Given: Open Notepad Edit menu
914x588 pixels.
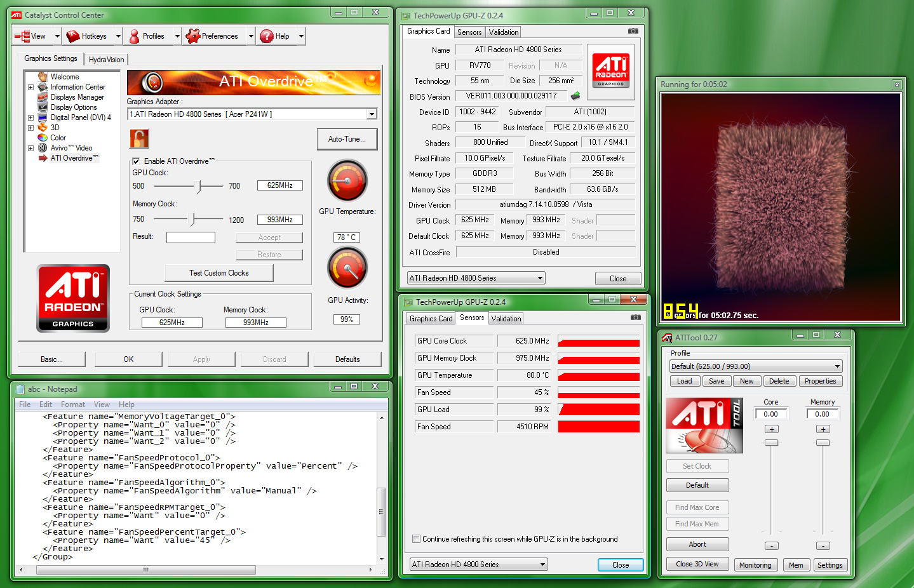Looking at the screenshot, I should (x=46, y=404).
